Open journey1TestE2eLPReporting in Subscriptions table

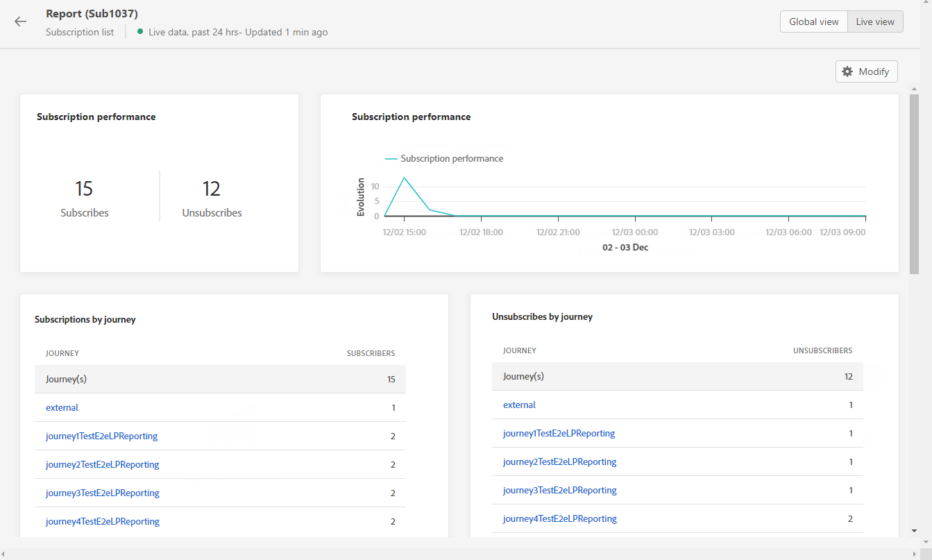coord(101,436)
